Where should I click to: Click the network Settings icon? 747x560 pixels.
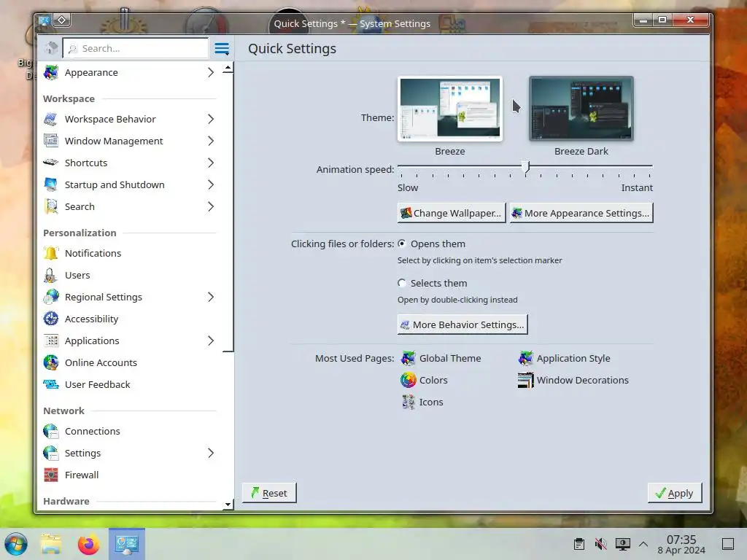pos(51,454)
